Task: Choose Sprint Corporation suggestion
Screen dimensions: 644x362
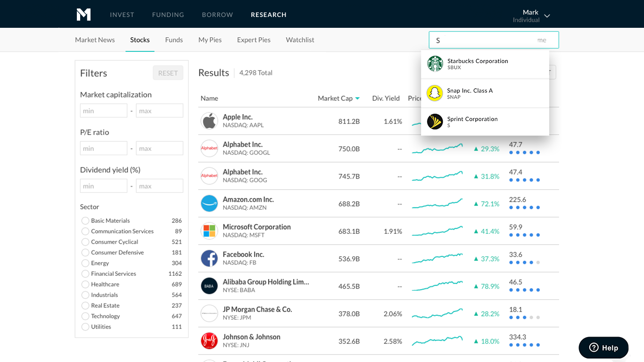Action: pos(485,122)
